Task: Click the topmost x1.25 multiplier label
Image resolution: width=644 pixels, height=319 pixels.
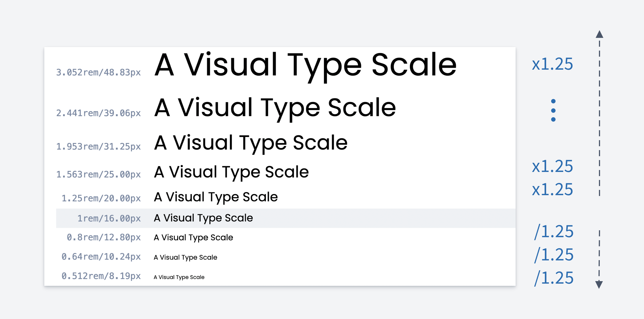Action: (552, 64)
